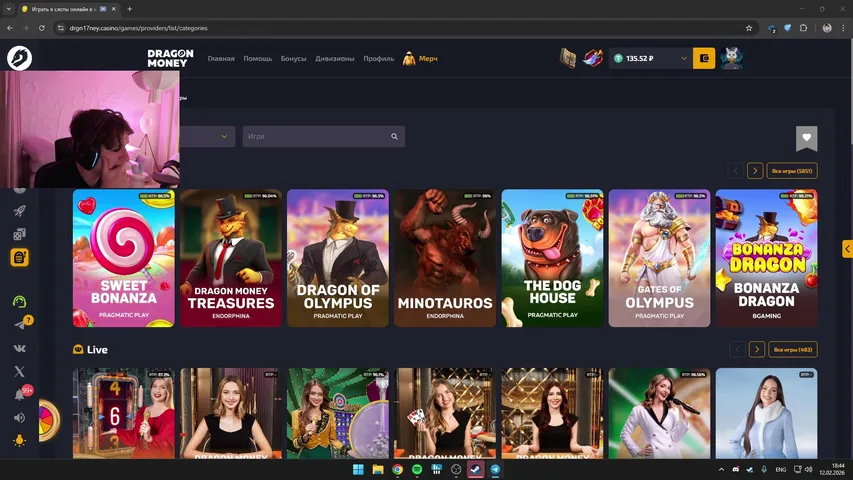Expand the yellow side panel arrow on right edge
The width and height of the screenshot is (853, 480).
pos(847,249)
